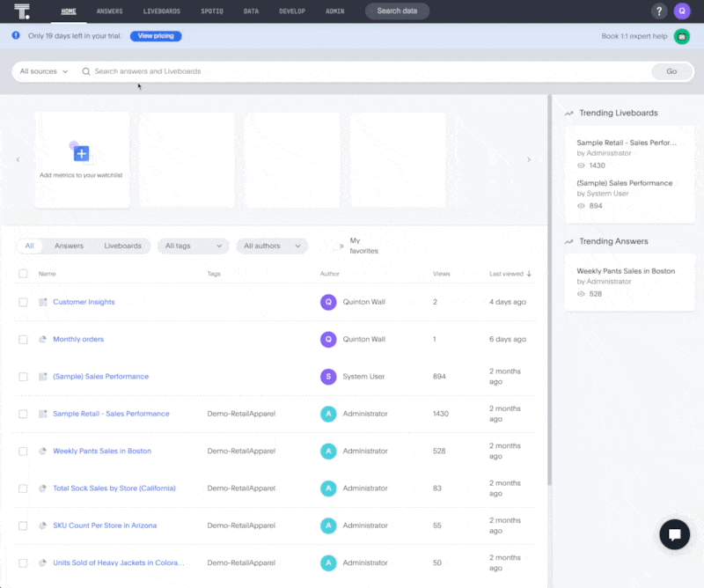Expand the All sources dropdown

coord(44,71)
